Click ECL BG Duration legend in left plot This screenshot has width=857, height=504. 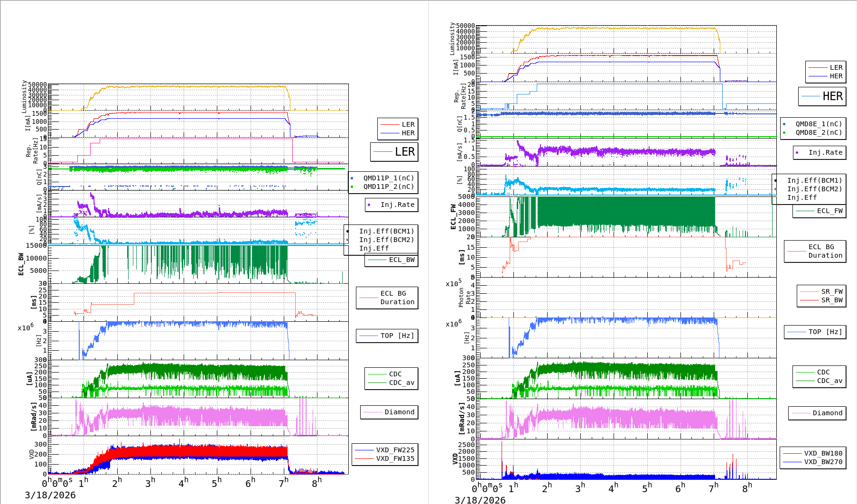pyautogui.click(x=397, y=298)
